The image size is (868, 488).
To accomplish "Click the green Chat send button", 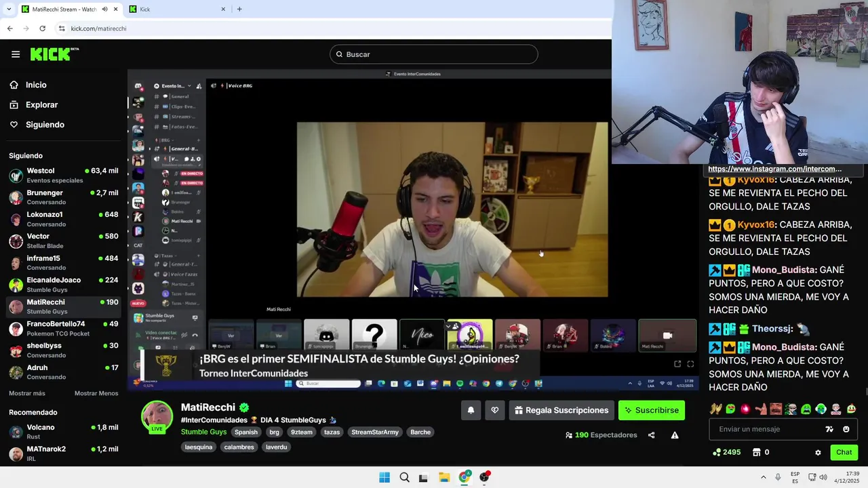I will click(844, 452).
